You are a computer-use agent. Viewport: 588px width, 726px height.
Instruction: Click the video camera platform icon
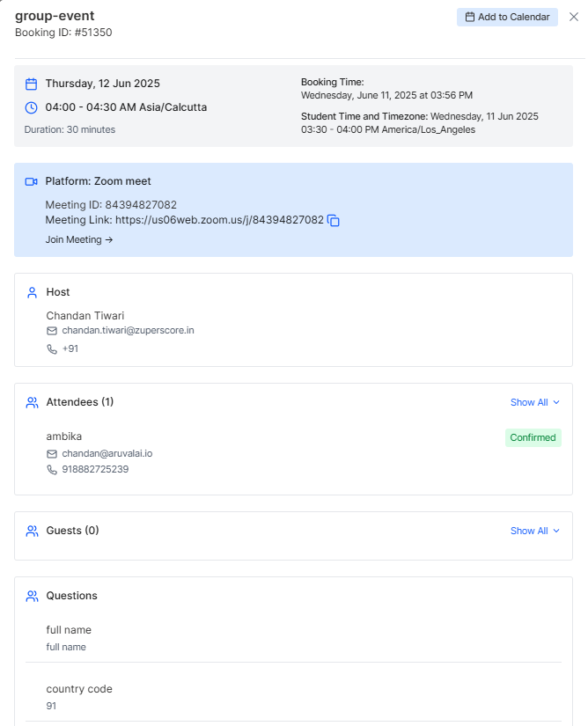tap(31, 181)
